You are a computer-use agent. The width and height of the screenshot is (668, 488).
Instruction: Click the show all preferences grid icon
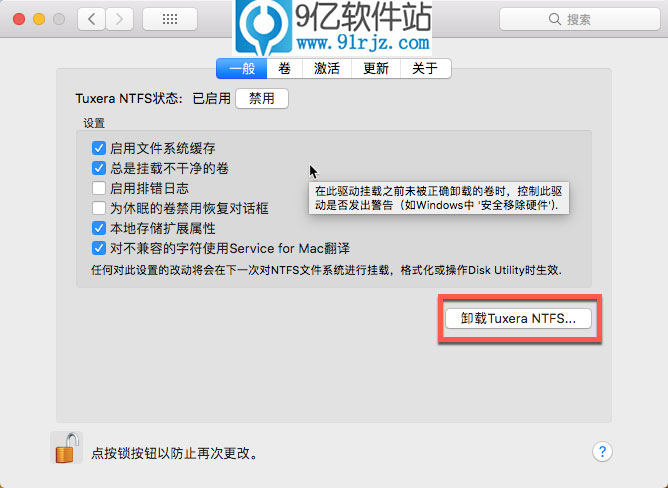pyautogui.click(x=170, y=19)
